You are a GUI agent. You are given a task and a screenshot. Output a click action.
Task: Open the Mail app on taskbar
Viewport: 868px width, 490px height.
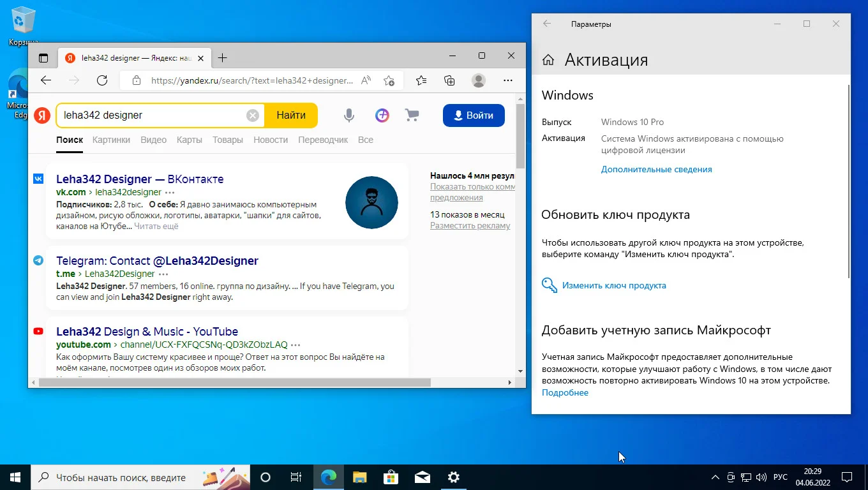click(x=422, y=477)
